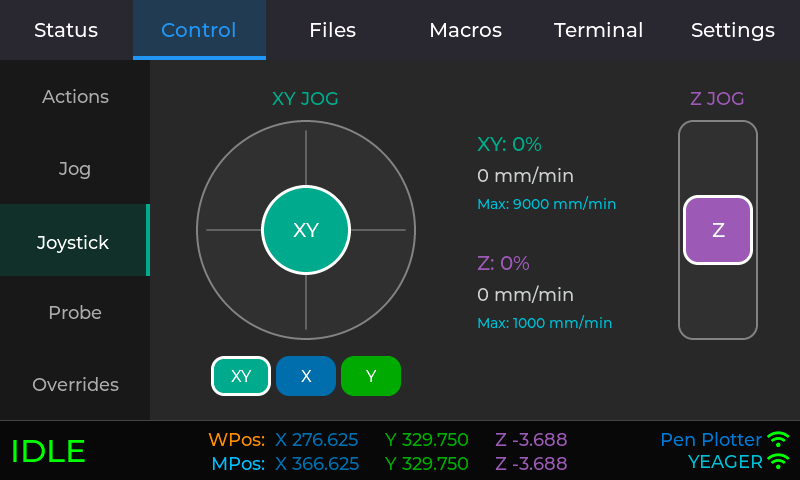800x480 pixels.
Task: Enable XY axis mode toggle
Action: pyautogui.click(x=241, y=376)
